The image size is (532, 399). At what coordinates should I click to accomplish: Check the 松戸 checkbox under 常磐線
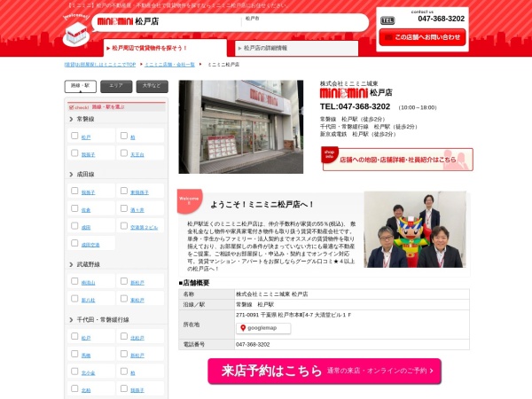(x=74, y=136)
